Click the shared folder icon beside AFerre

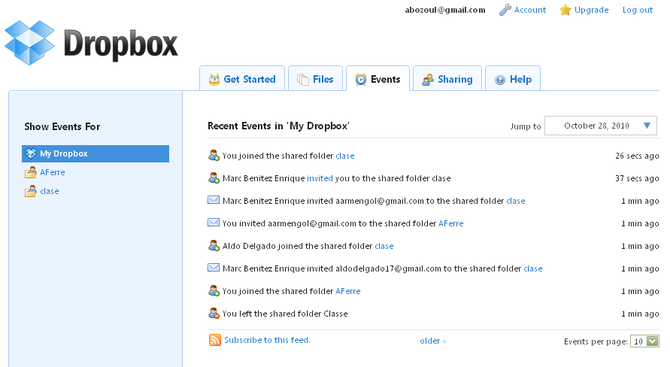(x=30, y=172)
